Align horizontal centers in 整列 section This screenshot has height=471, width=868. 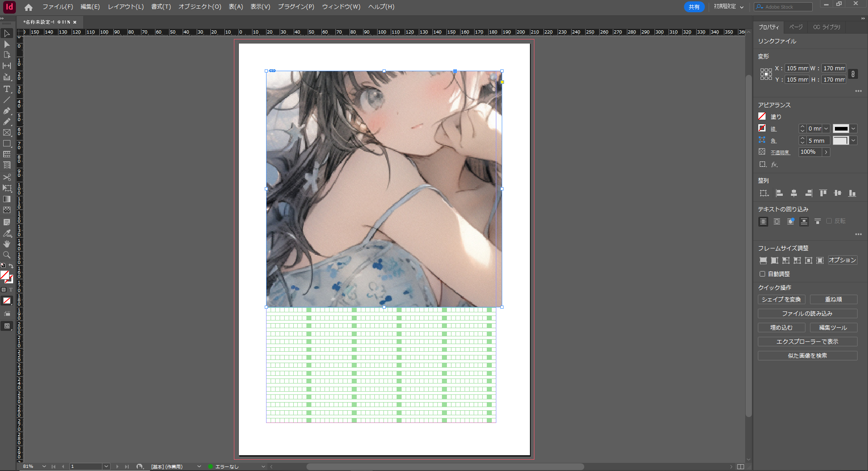point(794,193)
